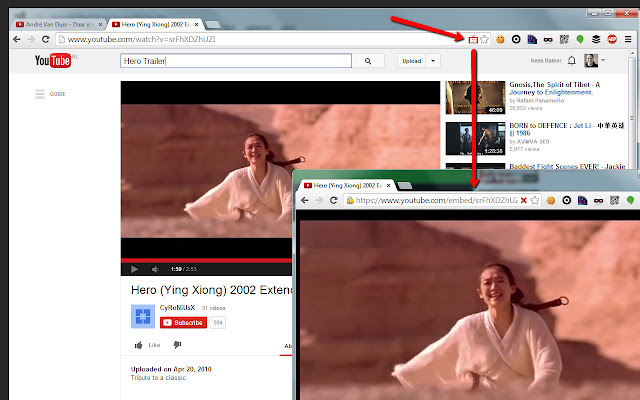Open the Upload dropdown arrow

click(x=433, y=61)
